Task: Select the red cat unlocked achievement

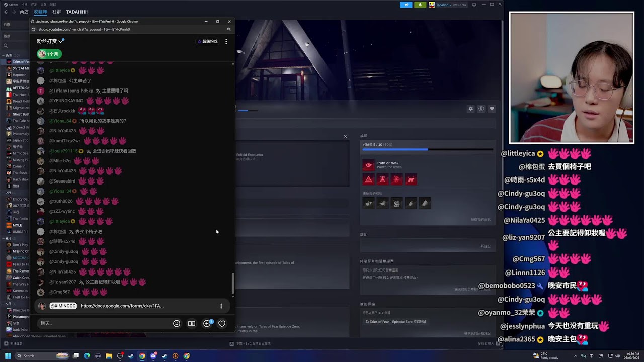Action: pos(411,179)
